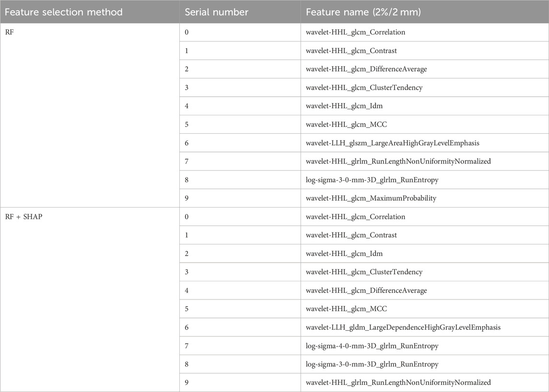This screenshot has height=392, width=549.
Task: Click the Feature selection method column header
Action: click(x=90, y=12)
